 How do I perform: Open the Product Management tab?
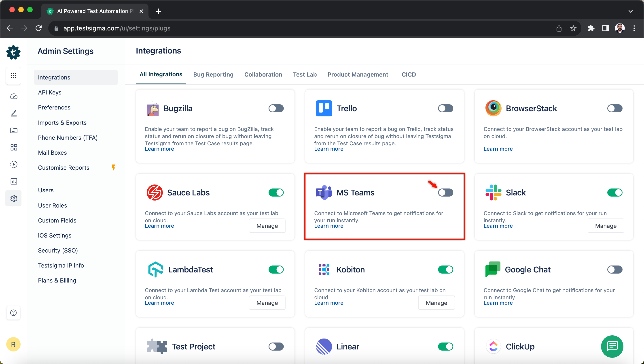click(358, 74)
